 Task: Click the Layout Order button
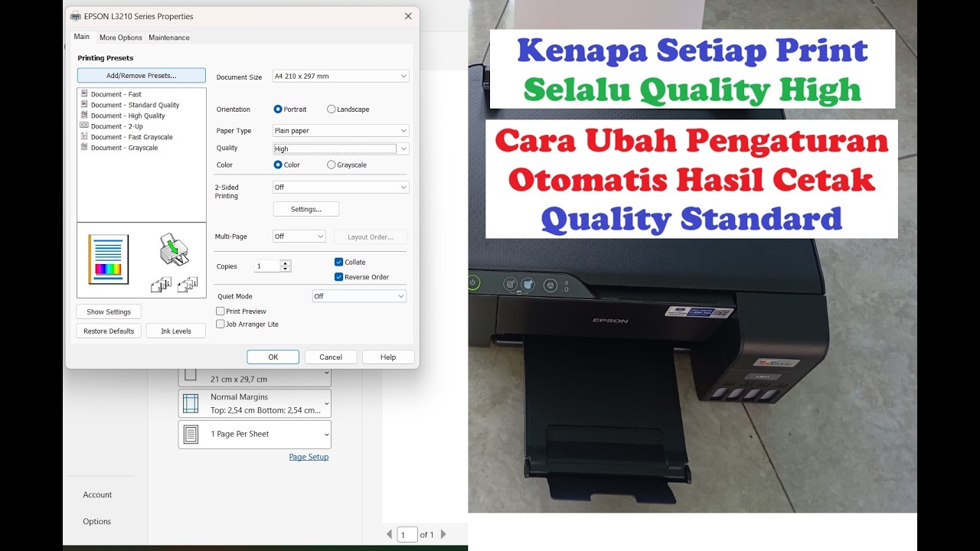point(371,237)
